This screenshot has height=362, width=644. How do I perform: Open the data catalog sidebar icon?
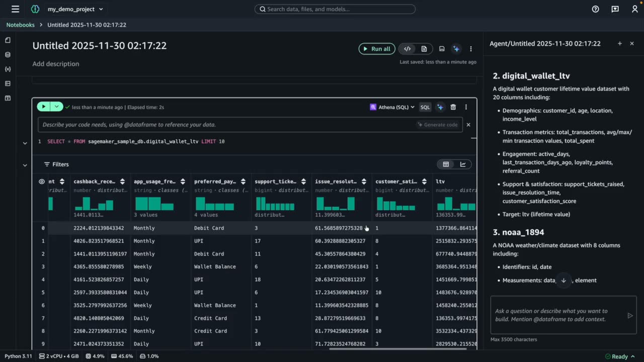[8, 55]
